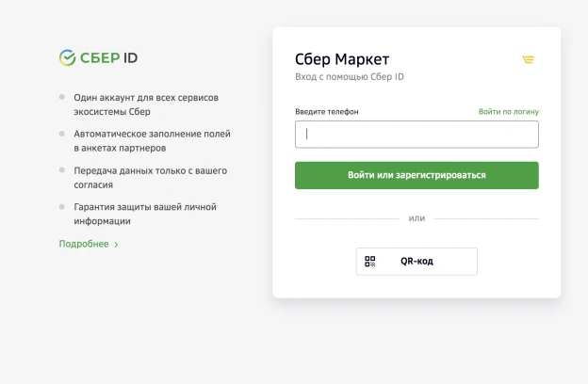Click the Вход с помощью Сбер ID subtitle

(350, 77)
